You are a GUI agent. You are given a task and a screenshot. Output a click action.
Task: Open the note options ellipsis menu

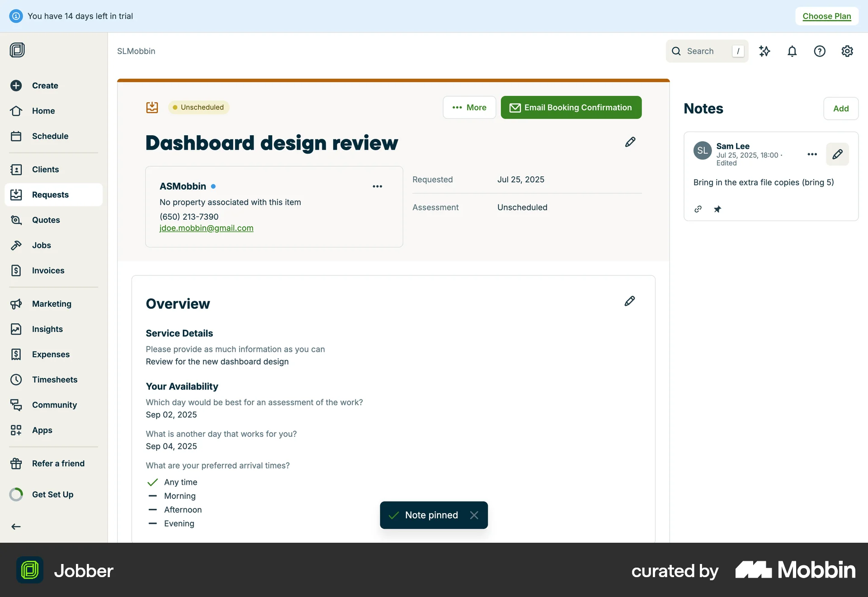pos(812,154)
